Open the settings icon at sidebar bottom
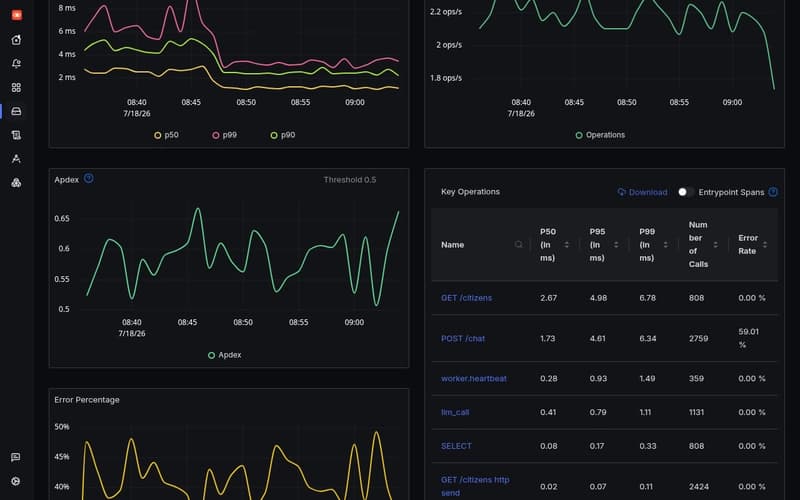Image resolution: width=800 pixels, height=500 pixels. [x=16, y=481]
